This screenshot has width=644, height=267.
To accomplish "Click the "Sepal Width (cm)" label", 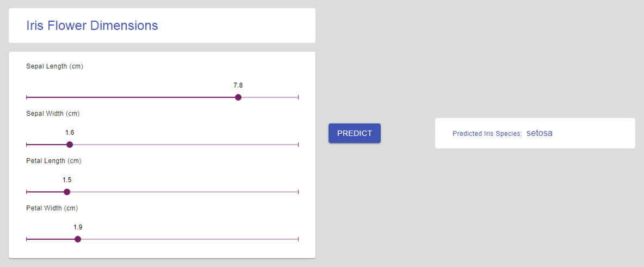I will [x=53, y=114].
